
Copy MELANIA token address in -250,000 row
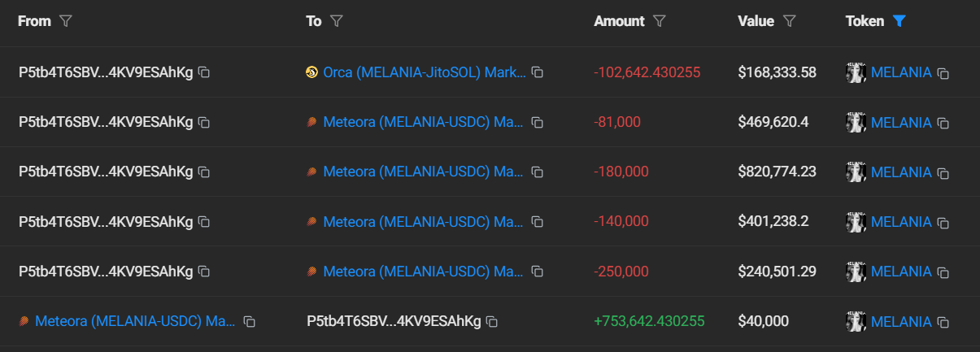tap(943, 272)
